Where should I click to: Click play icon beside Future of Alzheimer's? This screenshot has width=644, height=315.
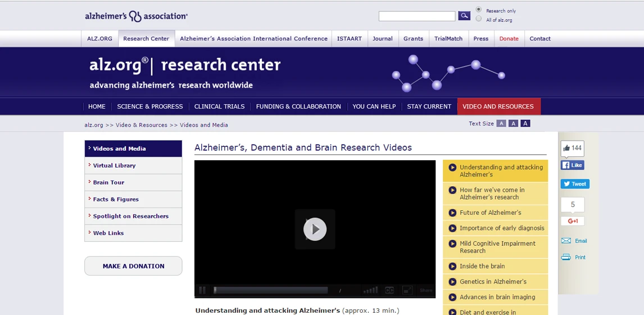click(452, 213)
